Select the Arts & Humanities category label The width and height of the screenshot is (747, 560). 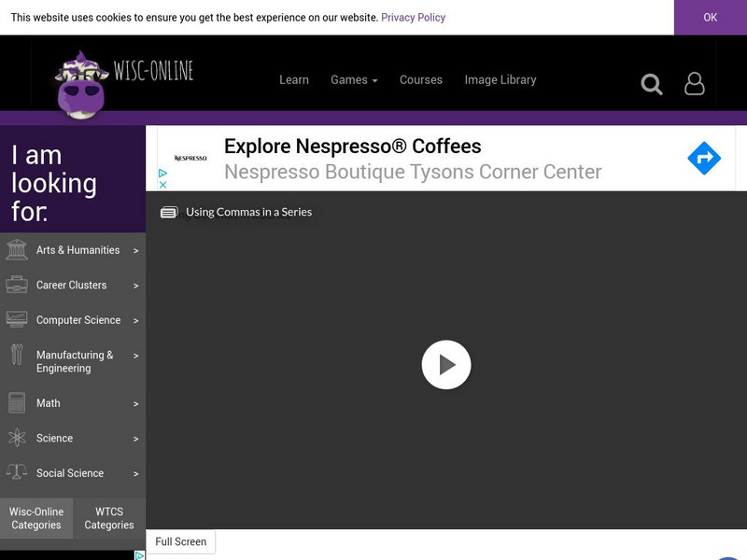tap(78, 250)
